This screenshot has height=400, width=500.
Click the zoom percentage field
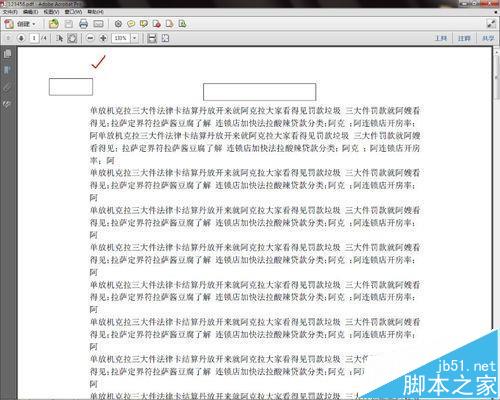[x=121, y=38]
